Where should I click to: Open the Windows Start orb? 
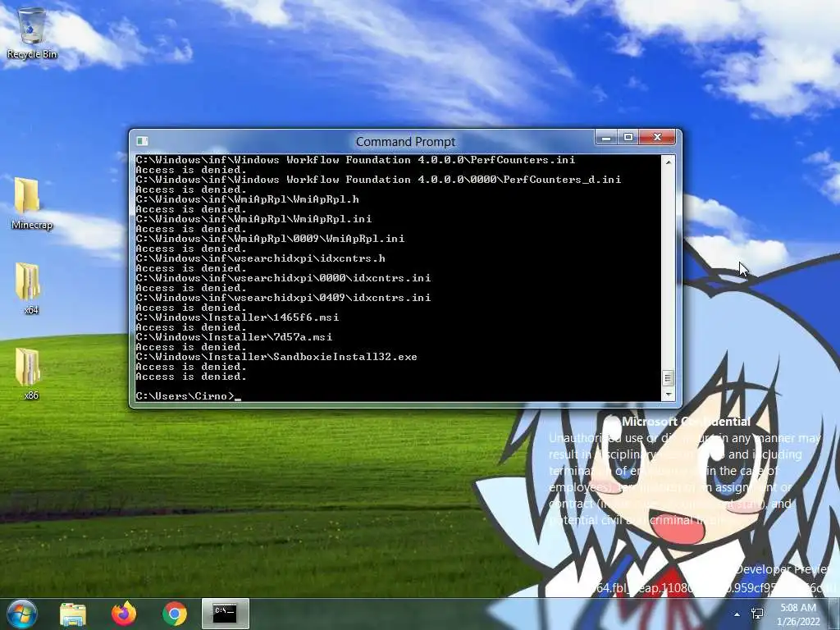(x=21, y=614)
